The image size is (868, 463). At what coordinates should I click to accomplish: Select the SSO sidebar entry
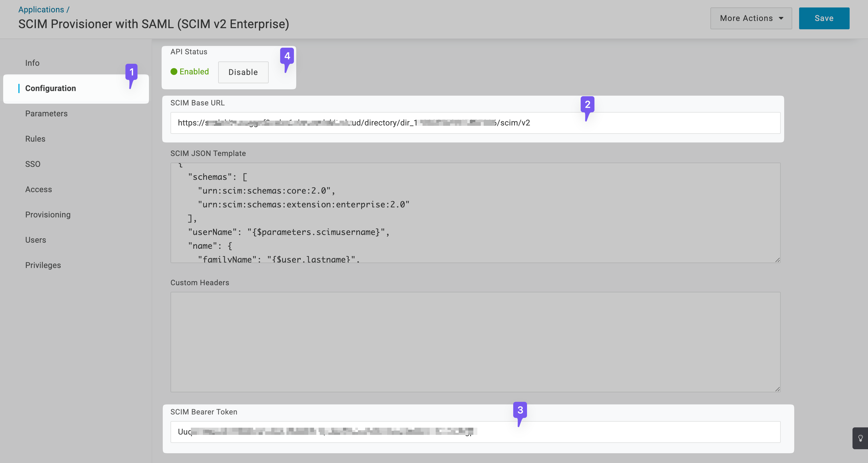pos(32,164)
